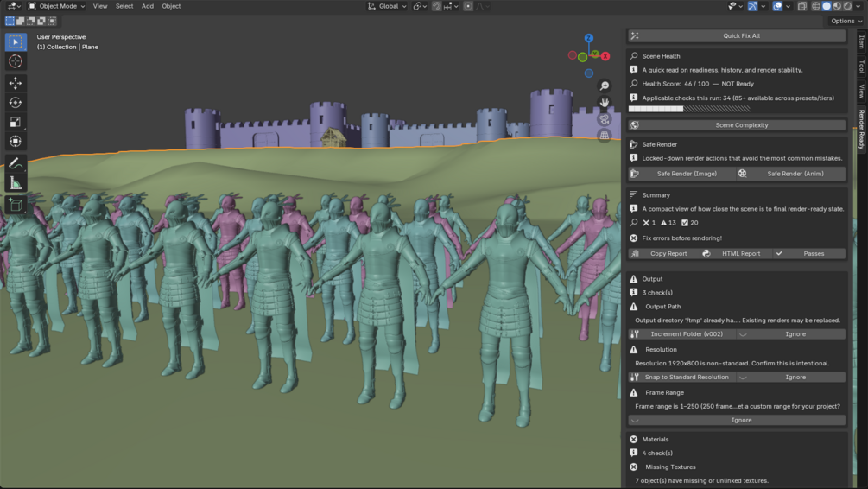The width and height of the screenshot is (868, 489).
Task: Select the Measure tool
Action: click(15, 183)
